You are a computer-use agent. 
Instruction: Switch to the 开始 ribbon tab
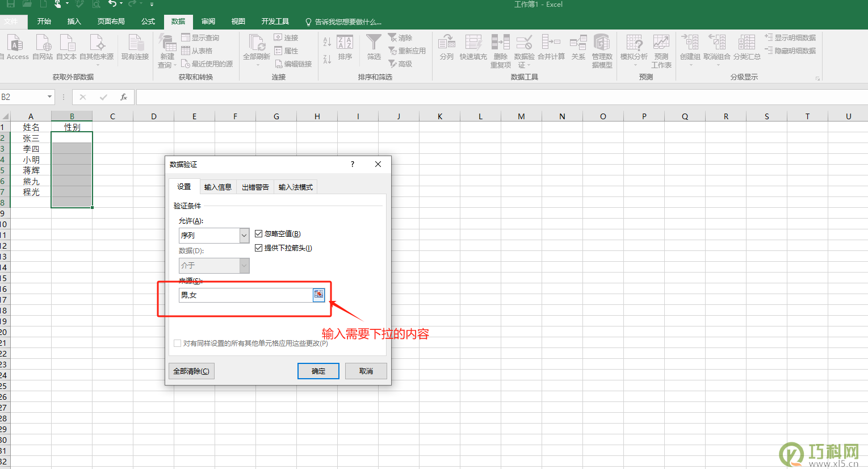[x=44, y=22]
